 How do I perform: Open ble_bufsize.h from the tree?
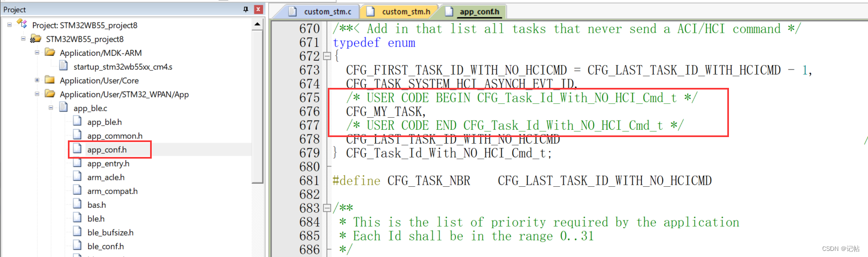(x=110, y=233)
